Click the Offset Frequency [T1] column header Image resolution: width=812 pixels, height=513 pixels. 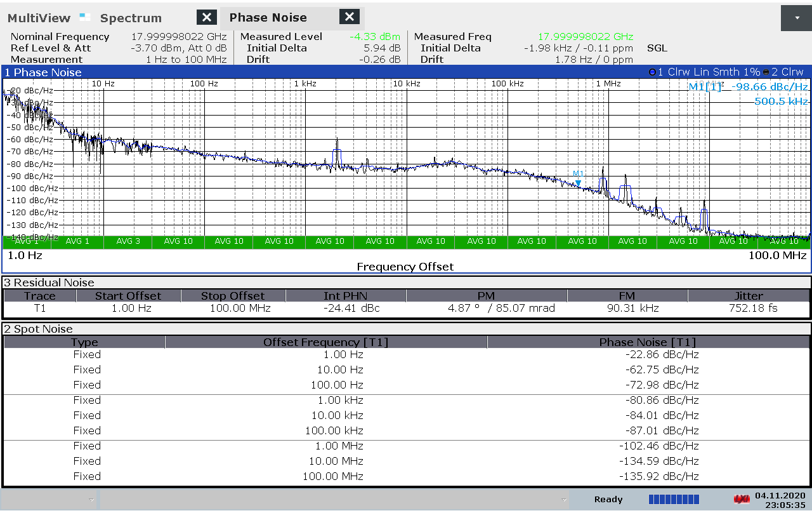coord(326,342)
